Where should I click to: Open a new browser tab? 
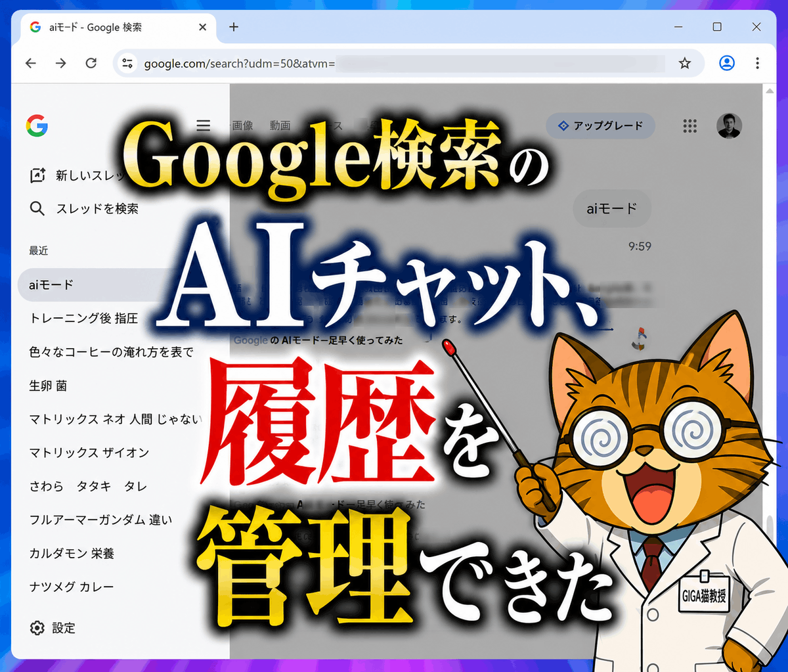pos(233,27)
